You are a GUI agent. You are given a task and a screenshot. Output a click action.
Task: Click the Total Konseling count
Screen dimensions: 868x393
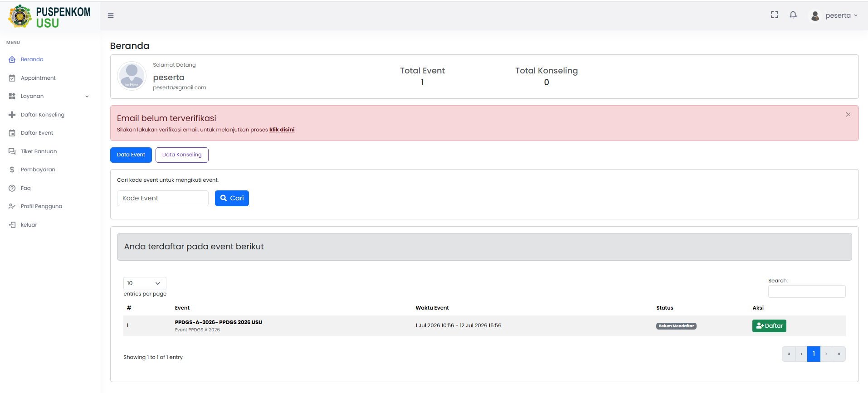tap(546, 82)
